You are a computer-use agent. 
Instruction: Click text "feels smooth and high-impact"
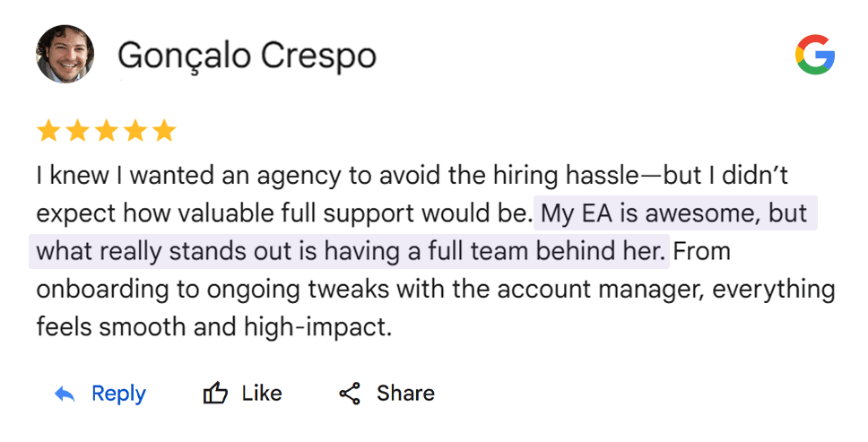[x=214, y=327]
